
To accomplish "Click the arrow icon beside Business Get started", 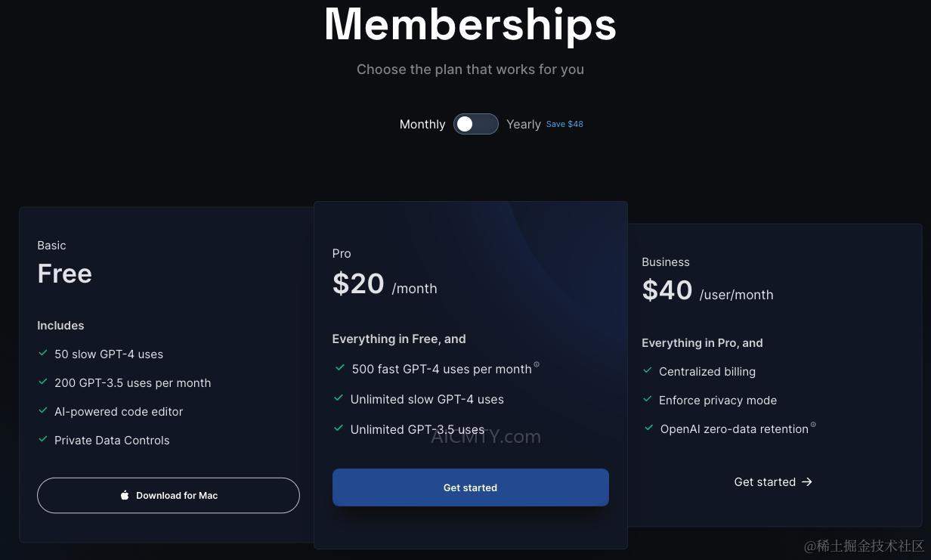I will (x=807, y=482).
